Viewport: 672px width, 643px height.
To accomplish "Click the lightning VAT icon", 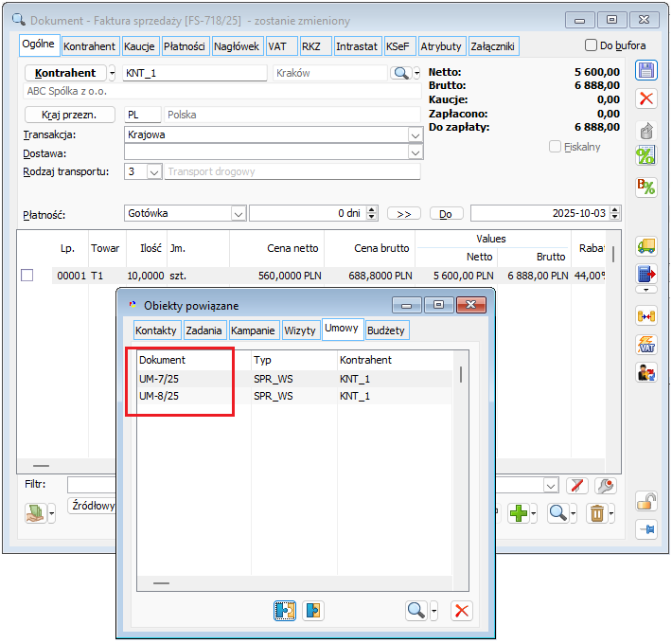I will (x=647, y=345).
